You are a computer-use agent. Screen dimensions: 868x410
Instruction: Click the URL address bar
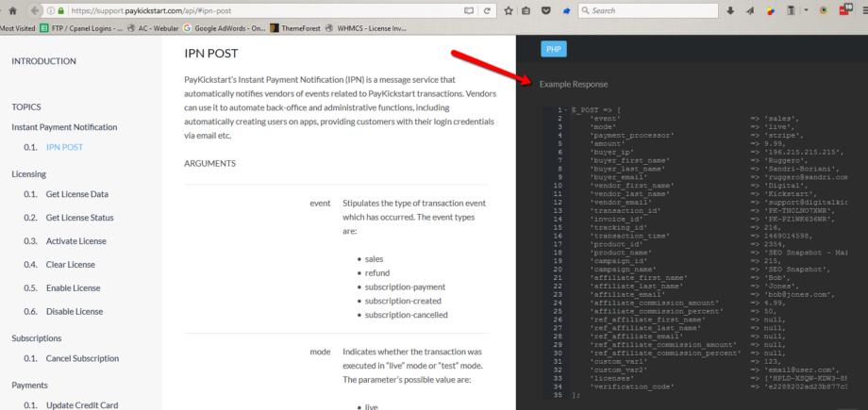(264, 10)
